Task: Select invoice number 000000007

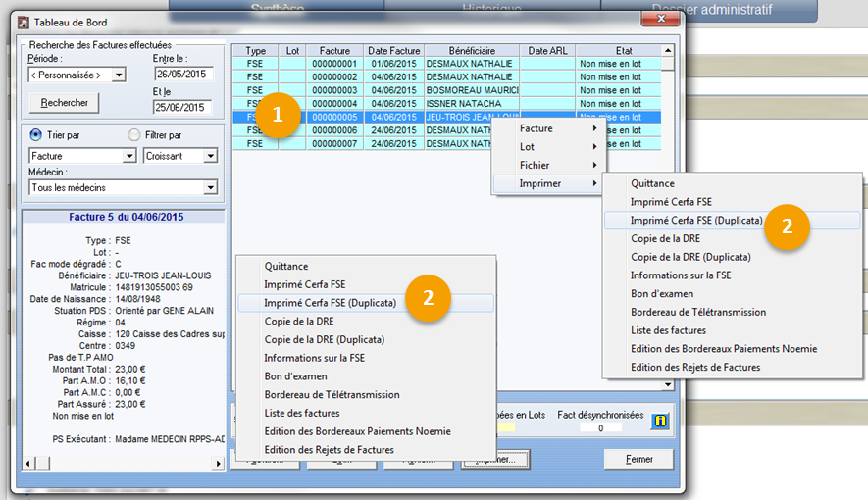Action: pyautogui.click(x=334, y=143)
